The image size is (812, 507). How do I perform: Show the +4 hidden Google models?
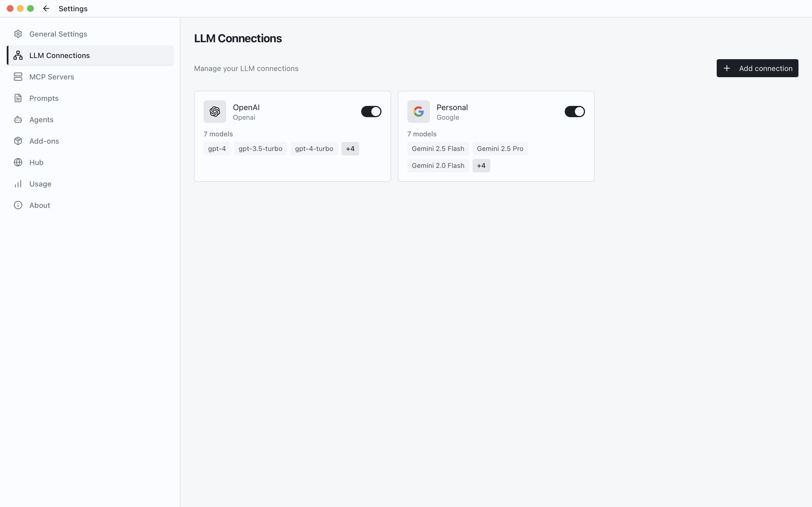pyautogui.click(x=481, y=165)
